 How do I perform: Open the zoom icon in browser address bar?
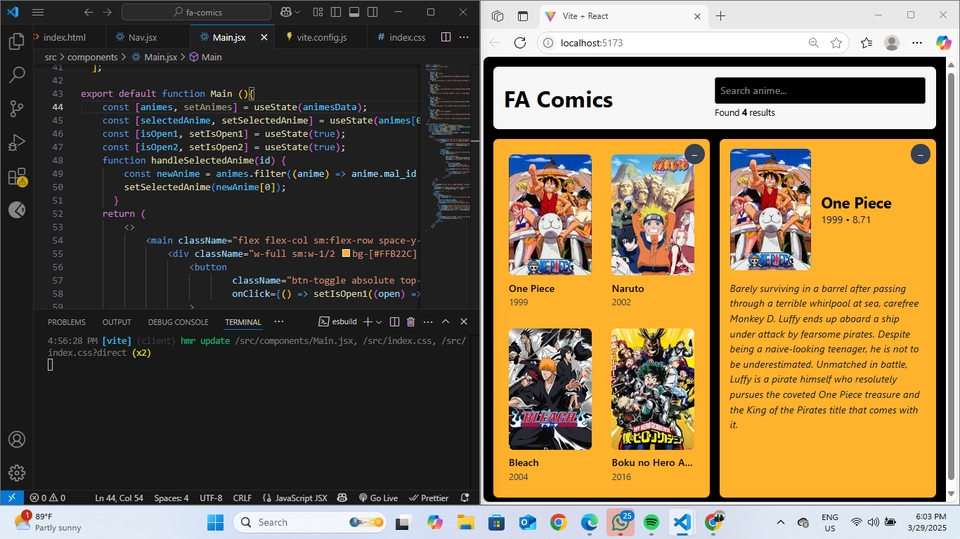click(813, 43)
